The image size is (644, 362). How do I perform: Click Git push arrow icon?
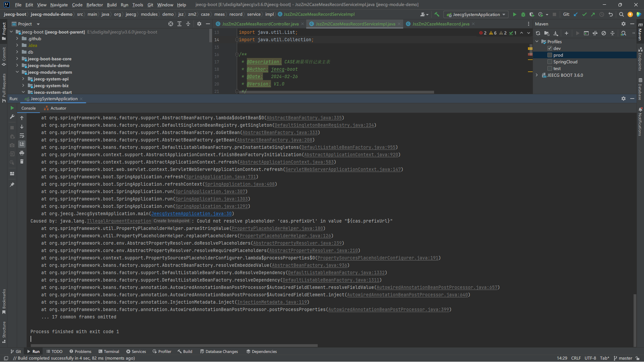[593, 14]
